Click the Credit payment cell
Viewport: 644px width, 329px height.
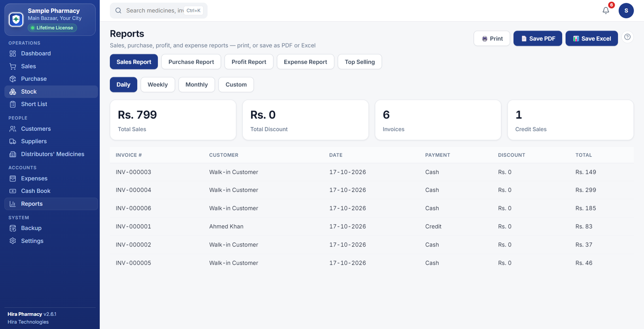(433, 226)
